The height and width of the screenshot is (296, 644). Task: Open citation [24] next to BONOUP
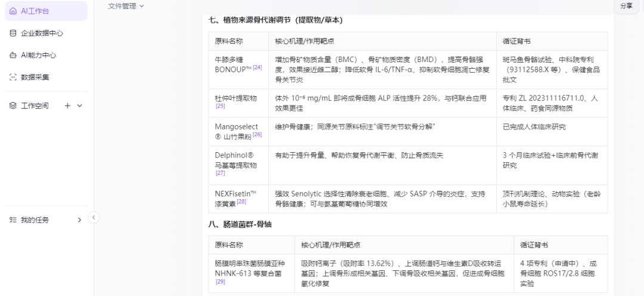click(258, 67)
